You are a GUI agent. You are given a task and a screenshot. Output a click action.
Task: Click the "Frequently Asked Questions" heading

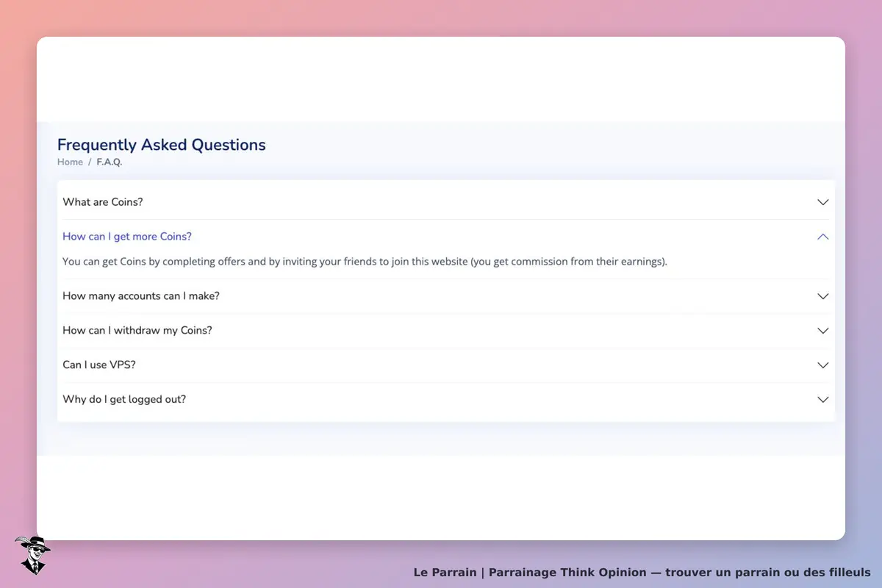[162, 145]
